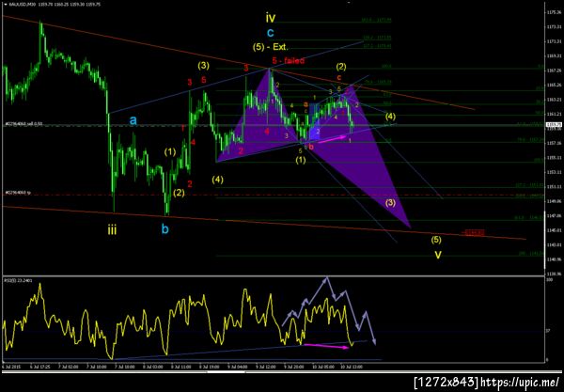This screenshot has width=564, height=392.
Task: Click the 1167.26 price scale label
Action: pyautogui.click(x=554, y=71)
